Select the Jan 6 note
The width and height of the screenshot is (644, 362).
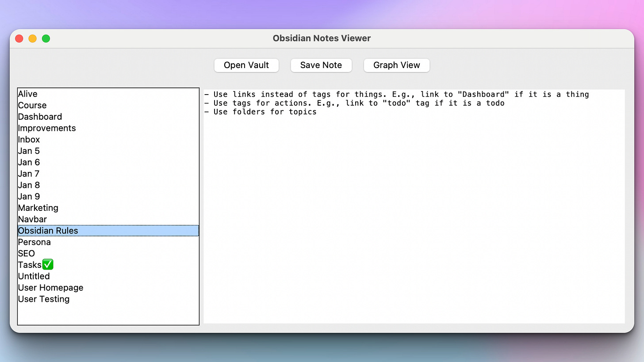tap(108, 162)
